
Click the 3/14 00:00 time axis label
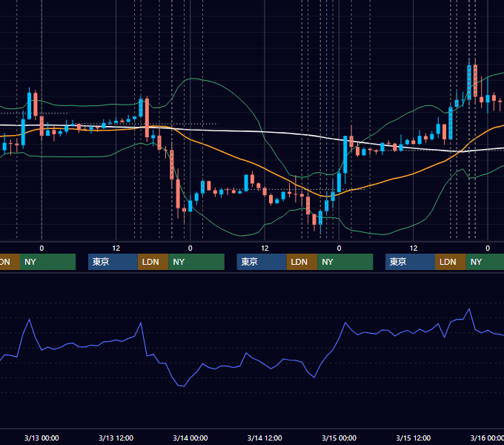point(190,438)
